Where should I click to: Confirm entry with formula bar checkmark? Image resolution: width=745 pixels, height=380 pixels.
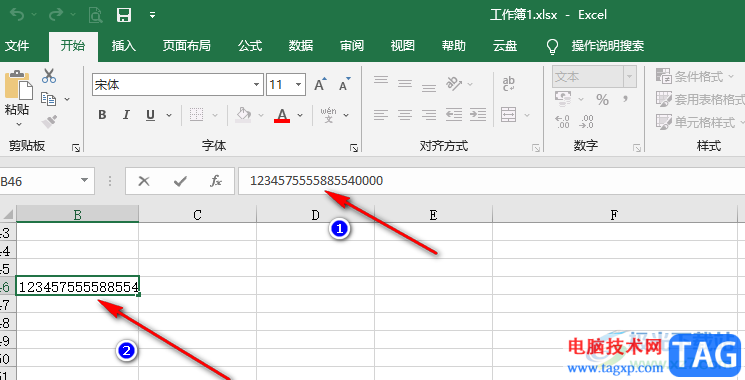pyautogui.click(x=180, y=180)
